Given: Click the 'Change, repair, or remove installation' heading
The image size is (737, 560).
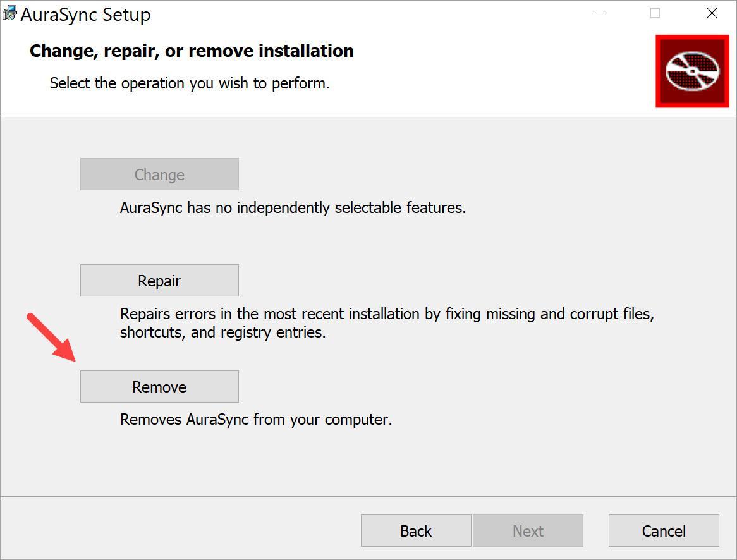Looking at the screenshot, I should coord(192,51).
